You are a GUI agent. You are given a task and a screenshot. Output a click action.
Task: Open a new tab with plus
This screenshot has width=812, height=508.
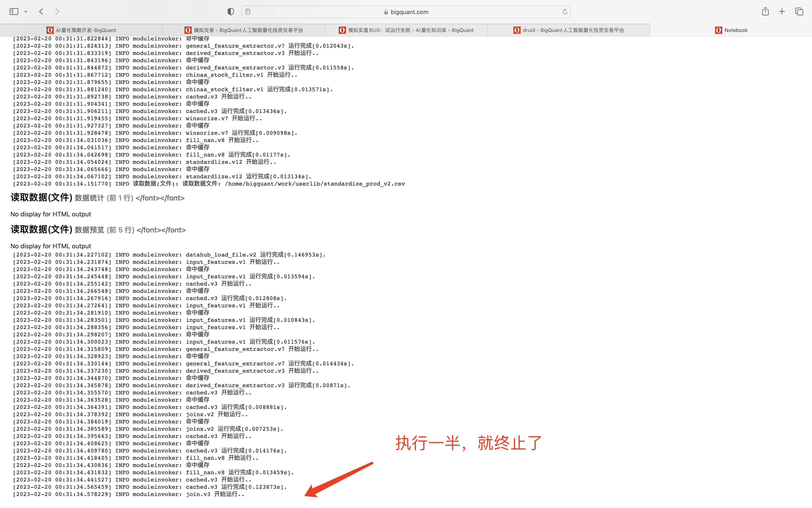(782, 12)
